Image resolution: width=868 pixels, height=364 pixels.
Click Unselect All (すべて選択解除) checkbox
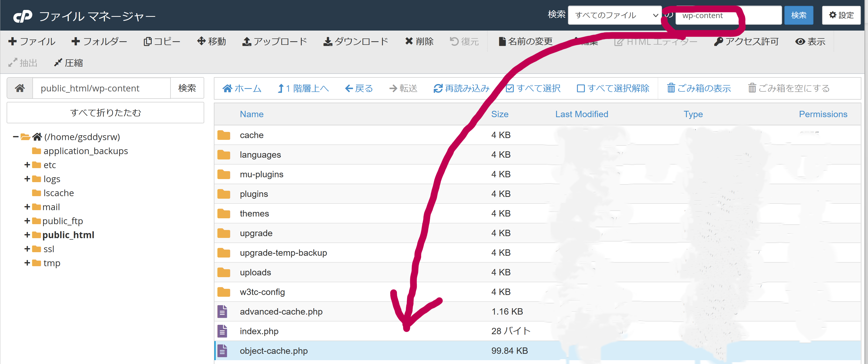[580, 88]
